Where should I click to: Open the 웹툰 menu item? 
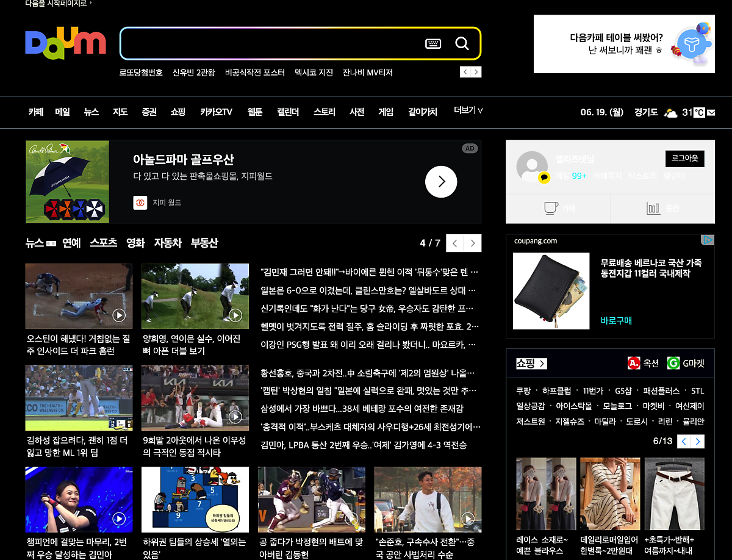tap(255, 112)
